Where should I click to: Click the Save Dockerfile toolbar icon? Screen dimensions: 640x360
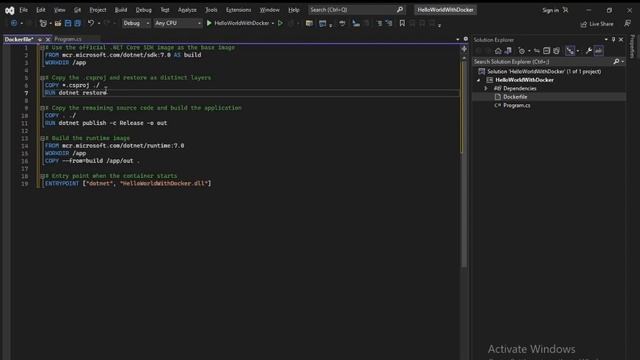coord(68,23)
